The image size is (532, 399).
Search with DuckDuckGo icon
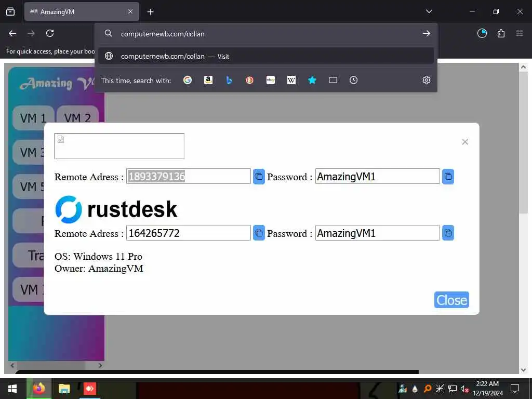(x=250, y=80)
